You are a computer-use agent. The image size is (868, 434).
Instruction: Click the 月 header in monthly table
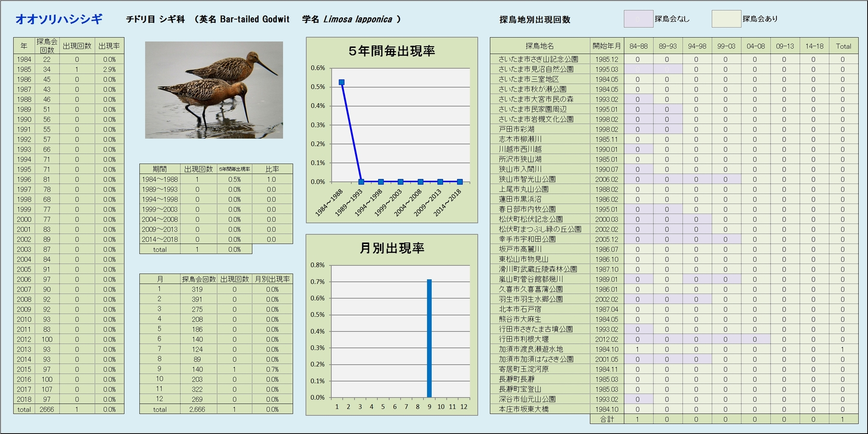coord(160,279)
